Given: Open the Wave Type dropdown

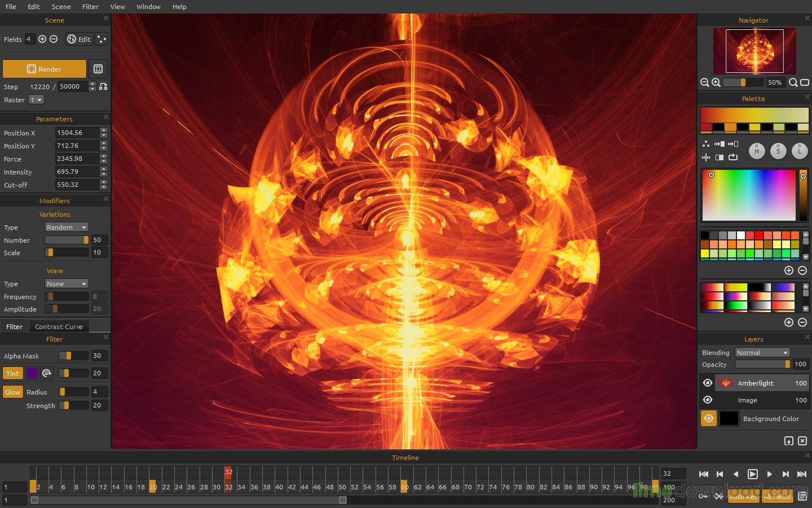Looking at the screenshot, I should coord(66,283).
